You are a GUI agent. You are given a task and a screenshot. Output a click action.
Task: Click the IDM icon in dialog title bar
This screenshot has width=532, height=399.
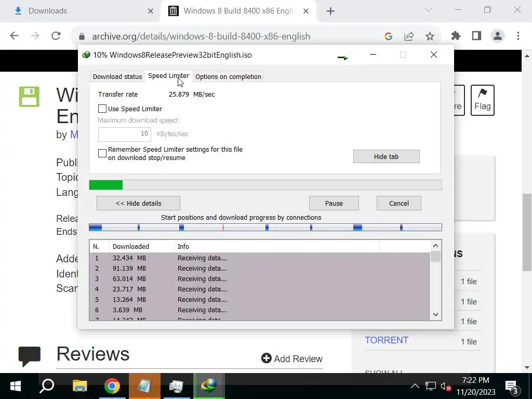[86, 55]
